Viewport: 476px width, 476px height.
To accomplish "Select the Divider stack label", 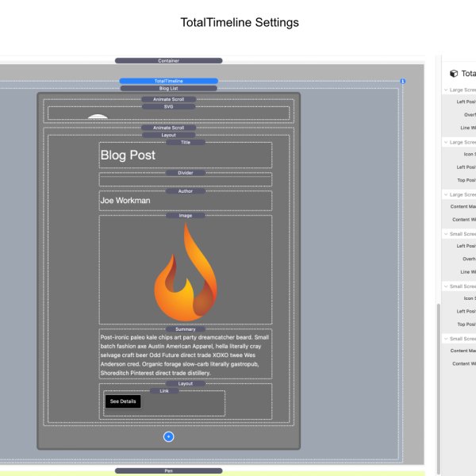I will click(x=186, y=172).
